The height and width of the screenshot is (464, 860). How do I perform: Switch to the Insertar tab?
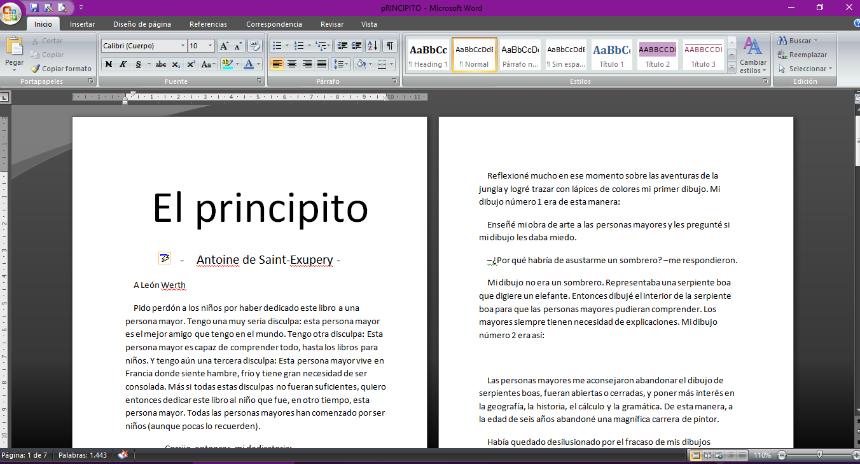point(82,24)
